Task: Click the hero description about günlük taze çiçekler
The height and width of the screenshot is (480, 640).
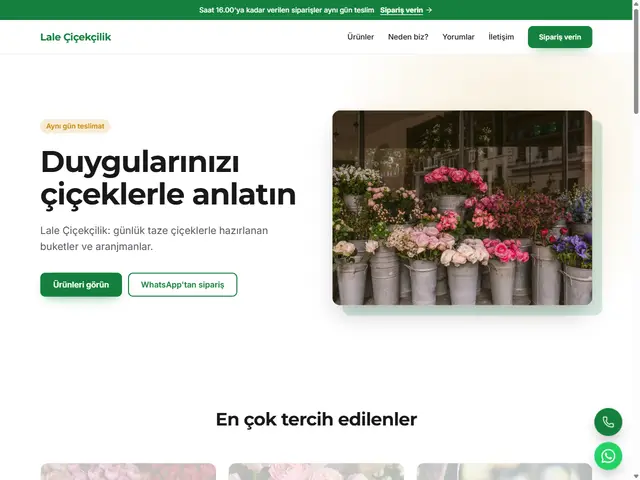Action: (154, 238)
